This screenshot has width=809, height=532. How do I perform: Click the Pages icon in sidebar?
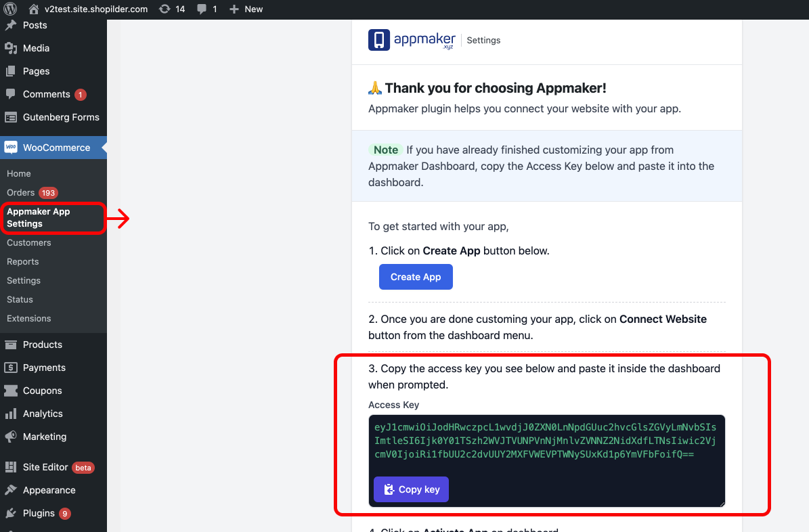click(x=11, y=71)
